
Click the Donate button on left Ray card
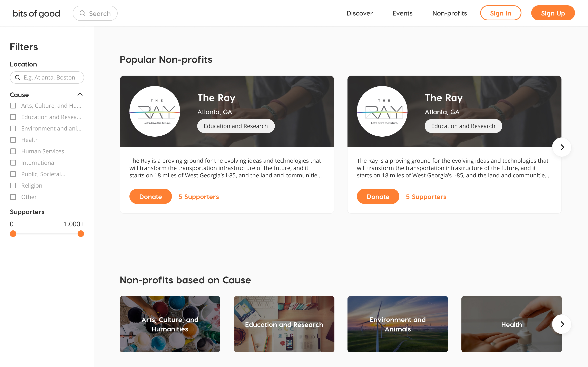[x=150, y=196]
